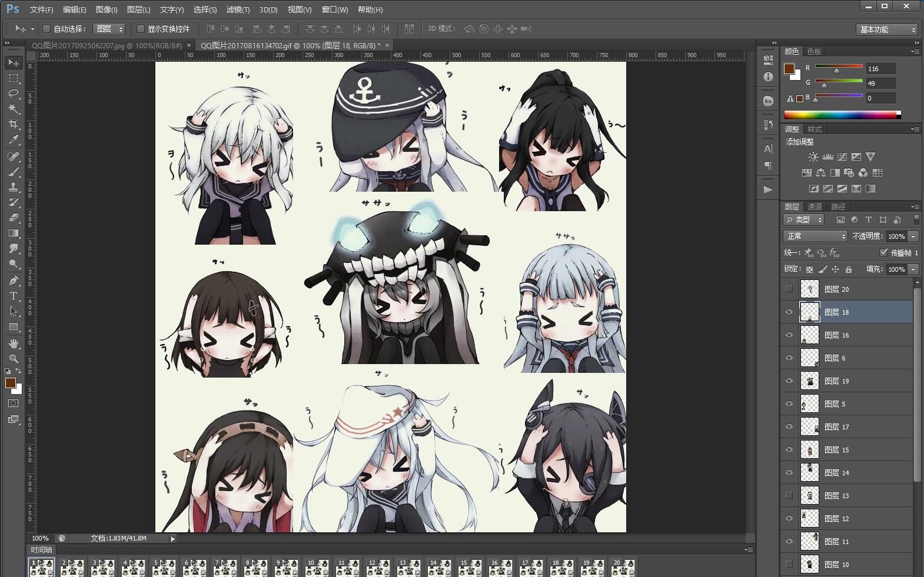This screenshot has height=577, width=924.
Task: Open the Actions play panel icon
Action: tap(768, 189)
